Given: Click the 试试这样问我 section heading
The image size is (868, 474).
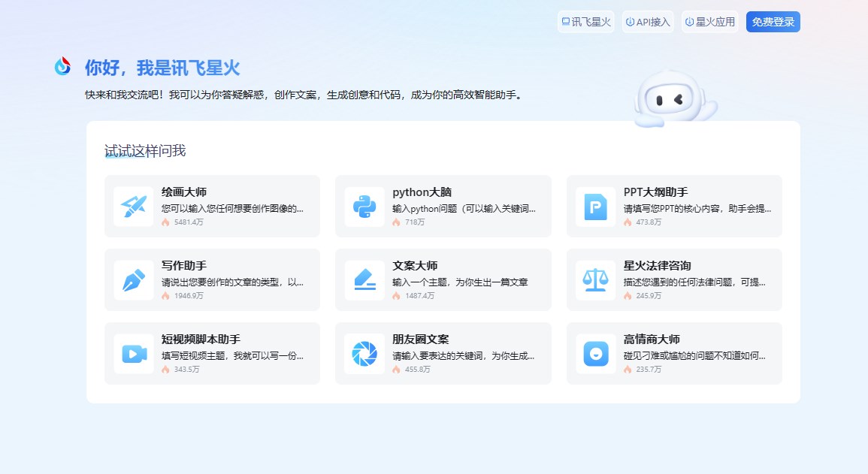Looking at the screenshot, I should [145, 150].
